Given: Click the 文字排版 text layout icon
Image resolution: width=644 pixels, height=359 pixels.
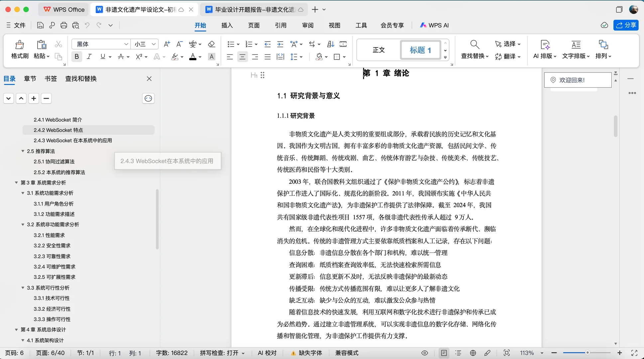Looking at the screenshot, I should [575, 49].
